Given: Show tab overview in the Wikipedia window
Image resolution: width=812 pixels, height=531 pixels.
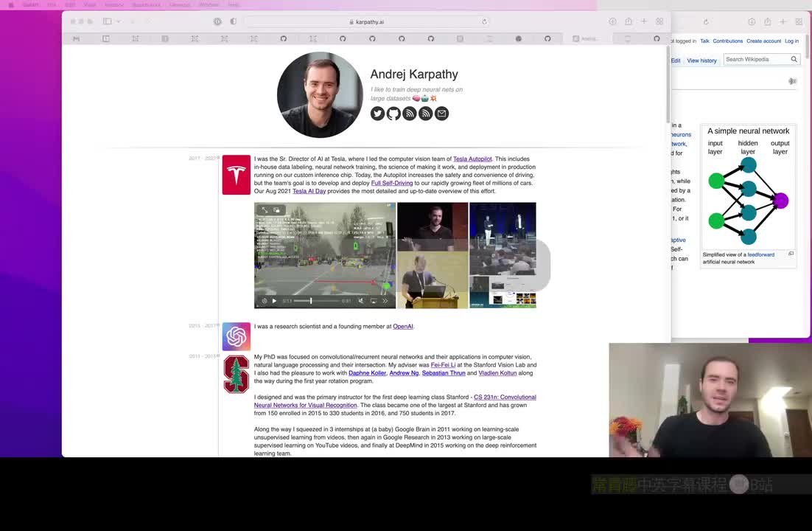Looking at the screenshot, I should (799, 21).
